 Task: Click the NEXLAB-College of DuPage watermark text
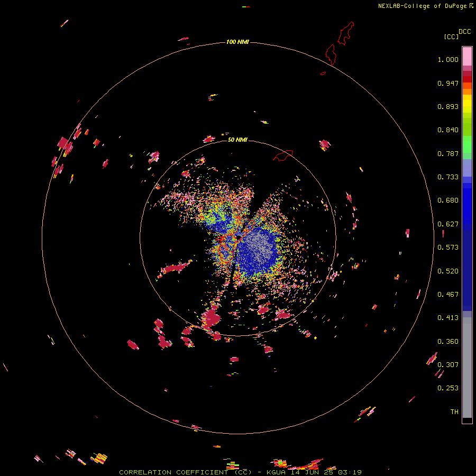point(425,6)
